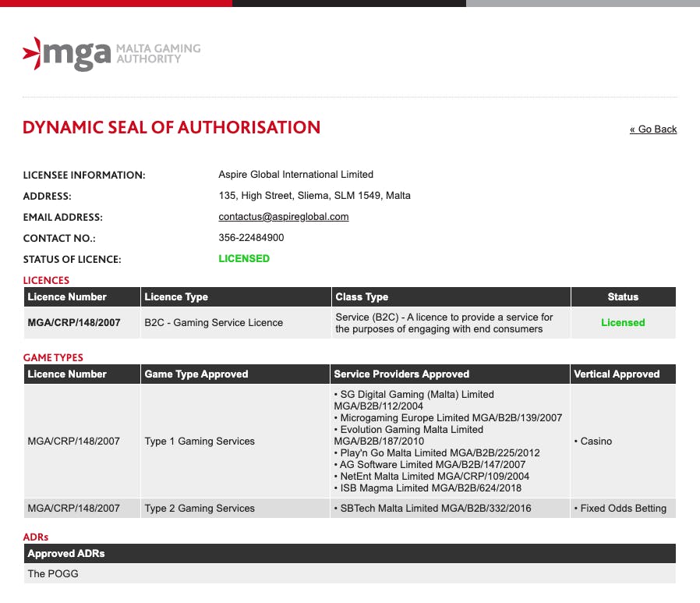This screenshot has width=700, height=603.
Task: Open the contactus@aspireglobal.com email link
Action: click(x=284, y=217)
